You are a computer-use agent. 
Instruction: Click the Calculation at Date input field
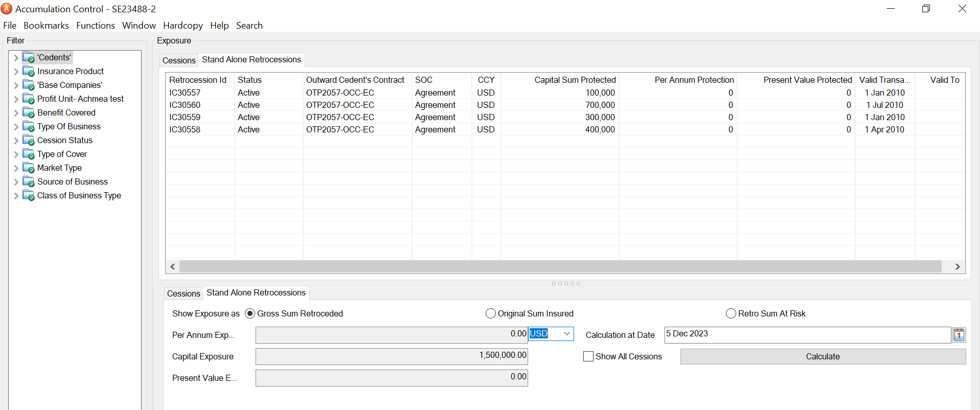807,334
